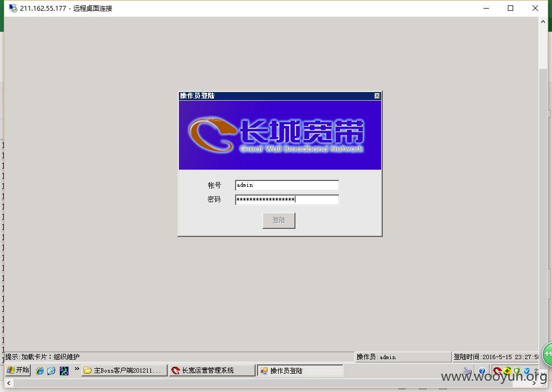The image size is (552, 392).
Task: Click the green shield tray icon
Action: pos(517,371)
